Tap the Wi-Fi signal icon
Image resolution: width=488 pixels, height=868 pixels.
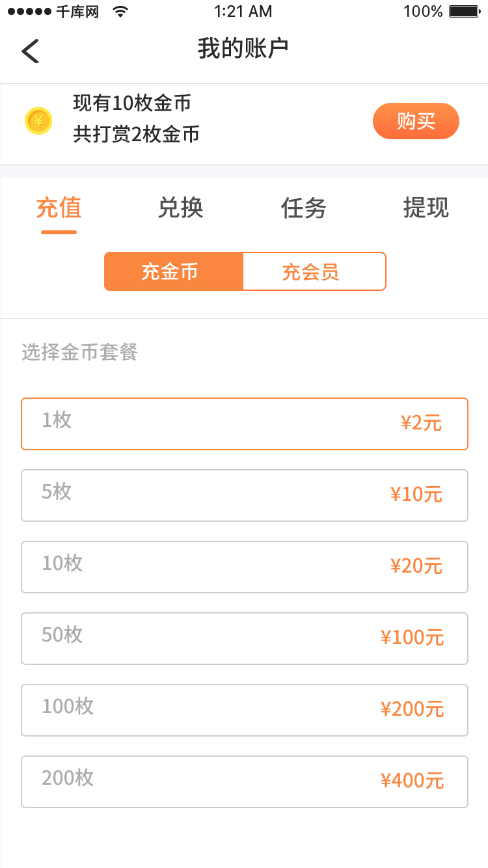(x=120, y=12)
